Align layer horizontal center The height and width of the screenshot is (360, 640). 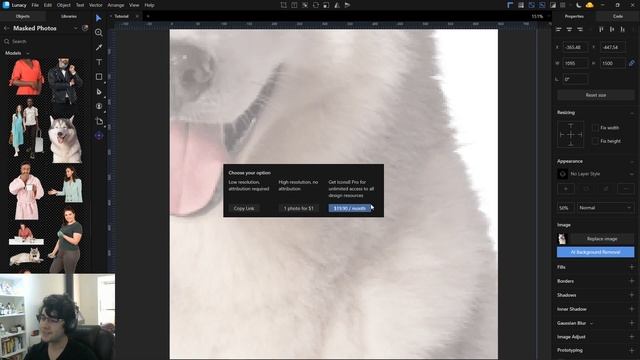pyautogui.click(x=569, y=29)
